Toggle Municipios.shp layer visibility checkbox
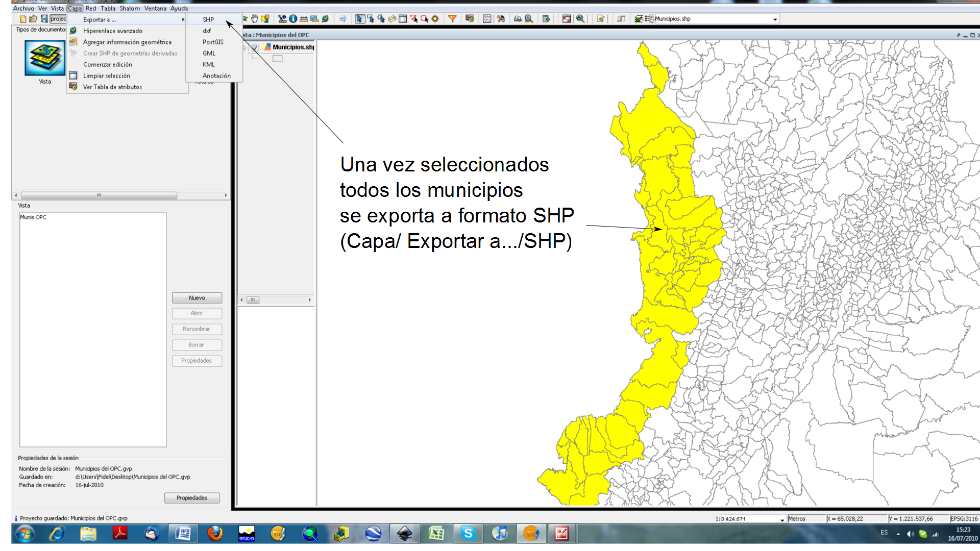 click(x=255, y=47)
